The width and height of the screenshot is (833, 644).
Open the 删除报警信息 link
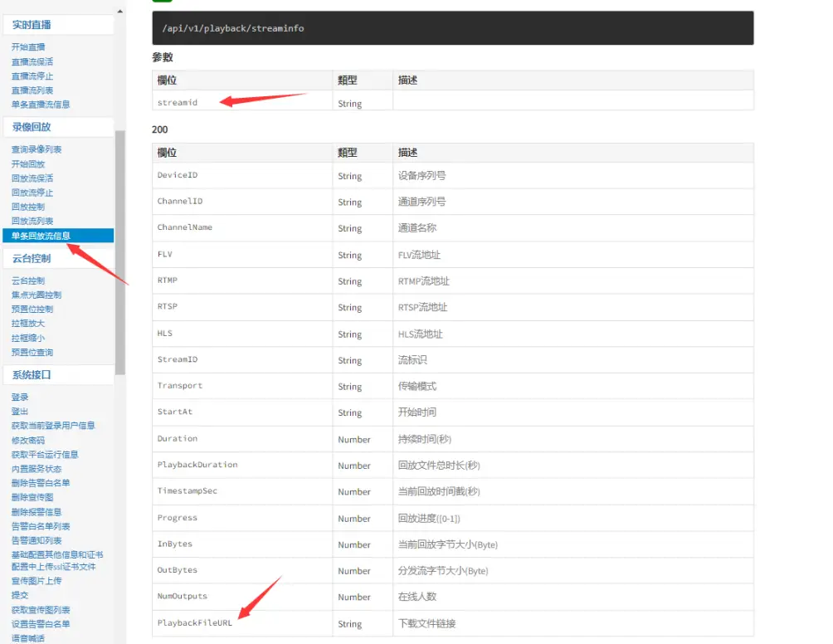(x=37, y=512)
